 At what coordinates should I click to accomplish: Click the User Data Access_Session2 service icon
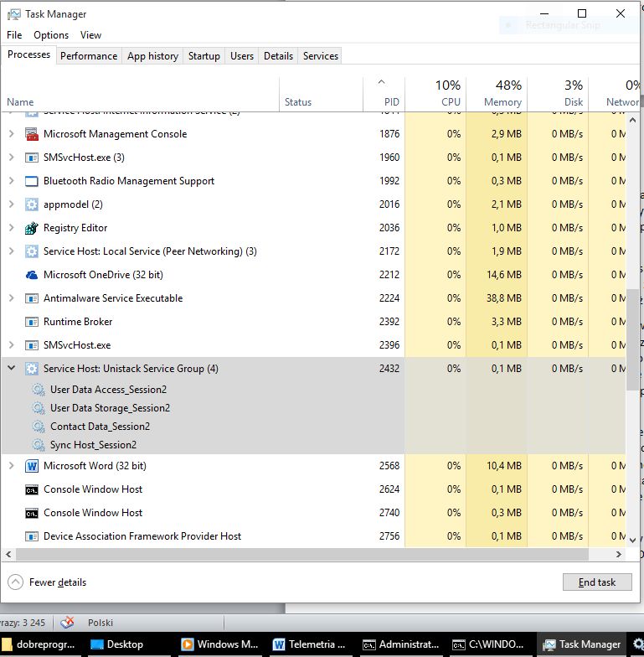[x=39, y=390]
